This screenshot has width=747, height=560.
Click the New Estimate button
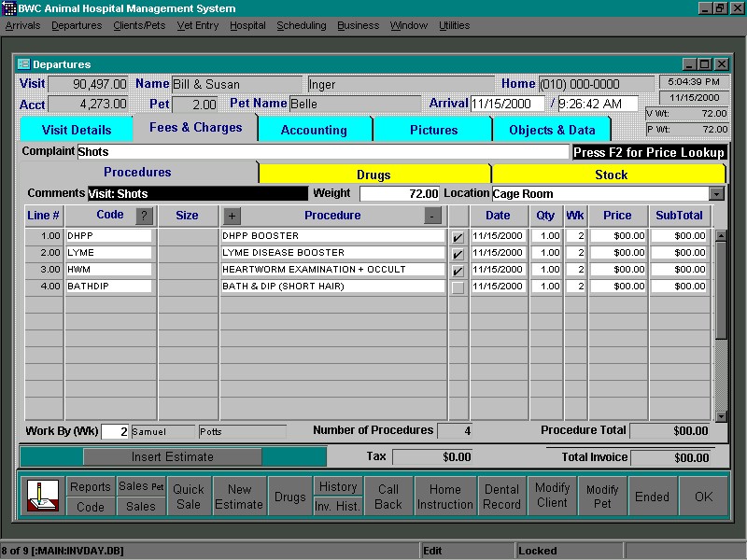(x=239, y=497)
